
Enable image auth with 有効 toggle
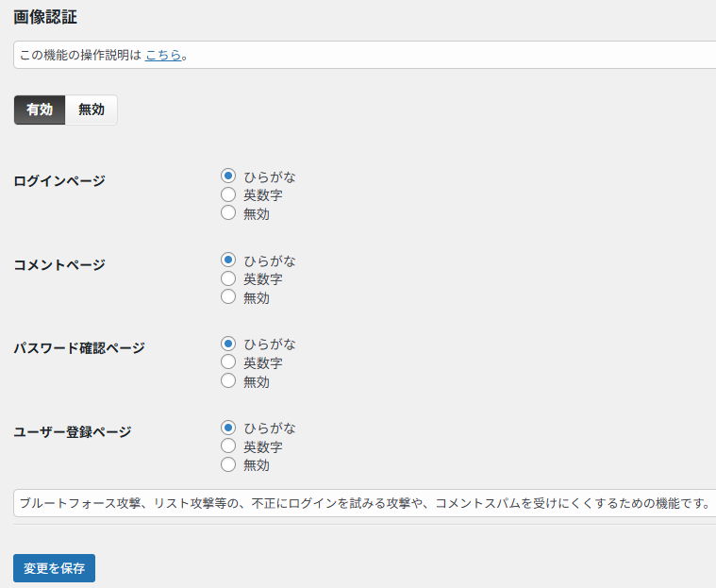pos(40,109)
